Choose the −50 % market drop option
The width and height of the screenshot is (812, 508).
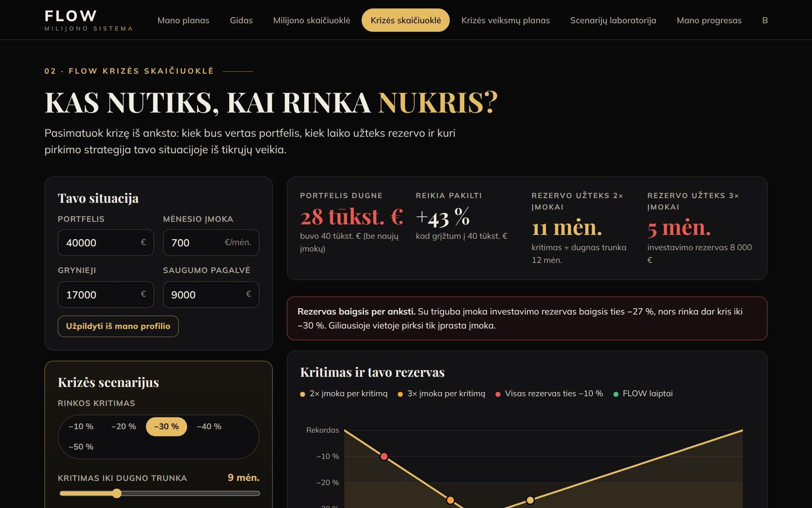tap(81, 447)
